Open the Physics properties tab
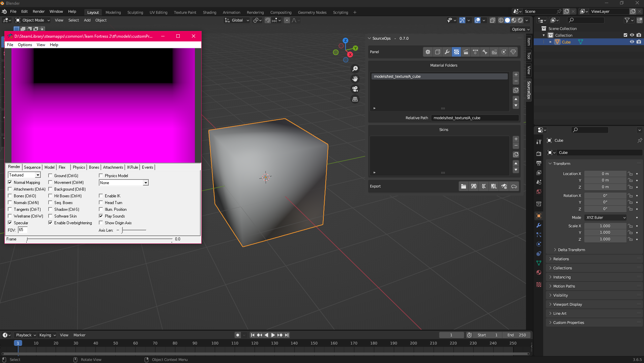Viewport: 644px width, 363px height. click(539, 244)
